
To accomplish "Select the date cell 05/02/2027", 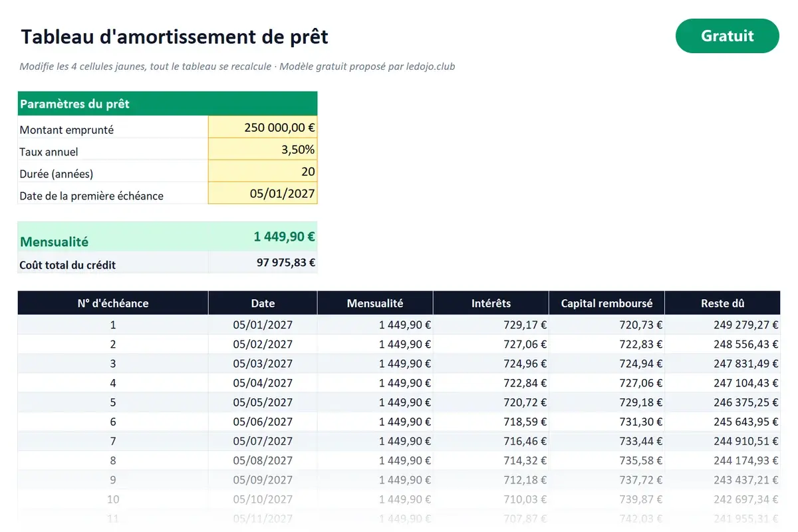I will (x=263, y=344).
